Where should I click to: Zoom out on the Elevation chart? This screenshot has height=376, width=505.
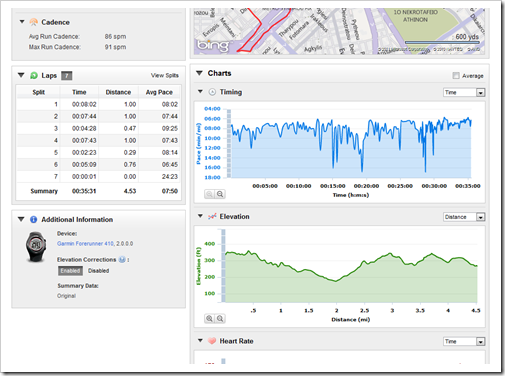(x=220, y=319)
